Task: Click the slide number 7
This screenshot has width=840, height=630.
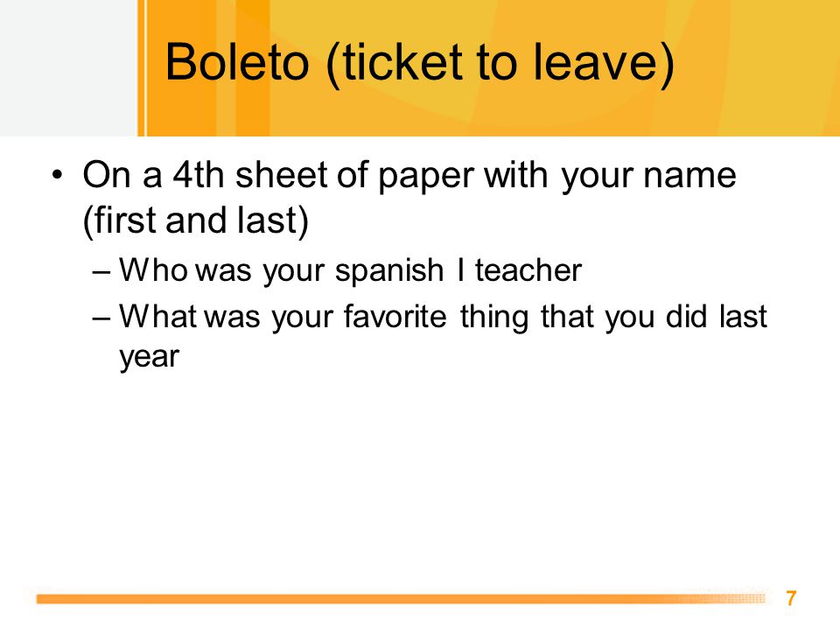Action: pyautogui.click(x=791, y=598)
